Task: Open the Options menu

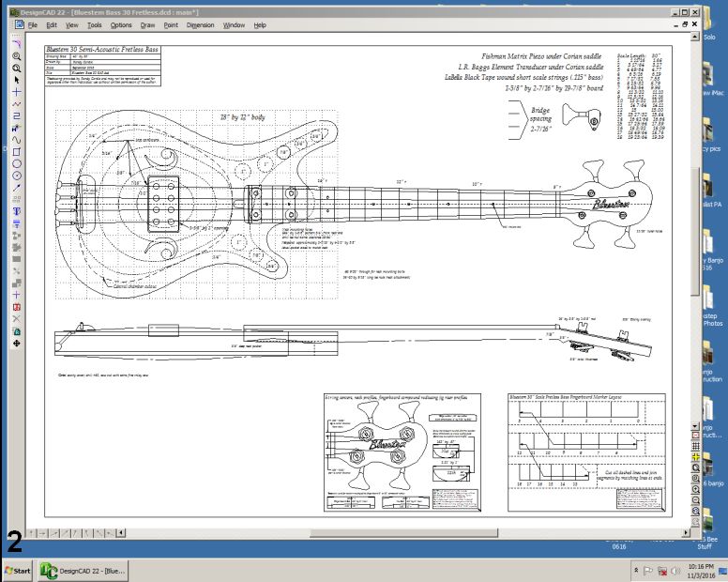Action: coord(121,25)
